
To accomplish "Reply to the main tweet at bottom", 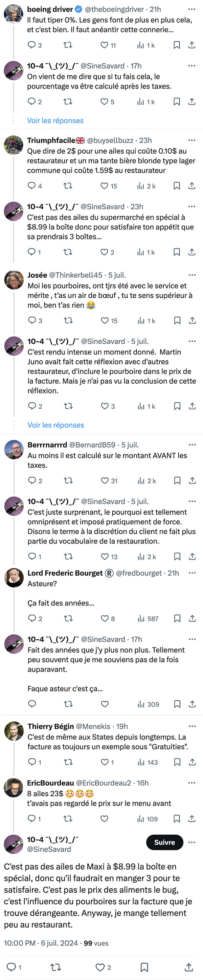I will click(x=14, y=967).
